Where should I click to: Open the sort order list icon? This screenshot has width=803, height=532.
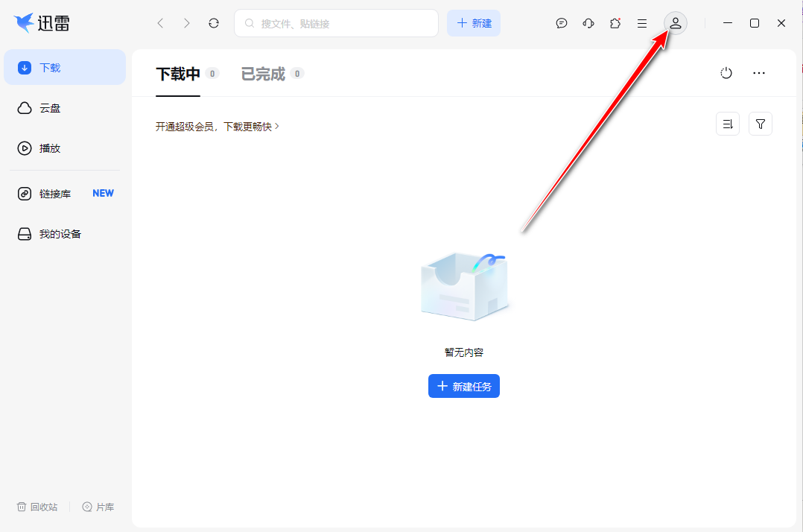[728, 124]
